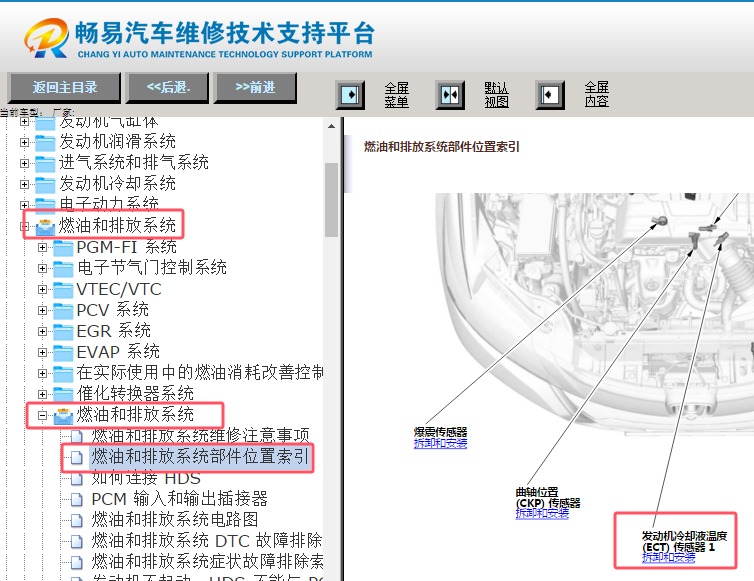Select the 默认视图 text label

tap(497, 94)
